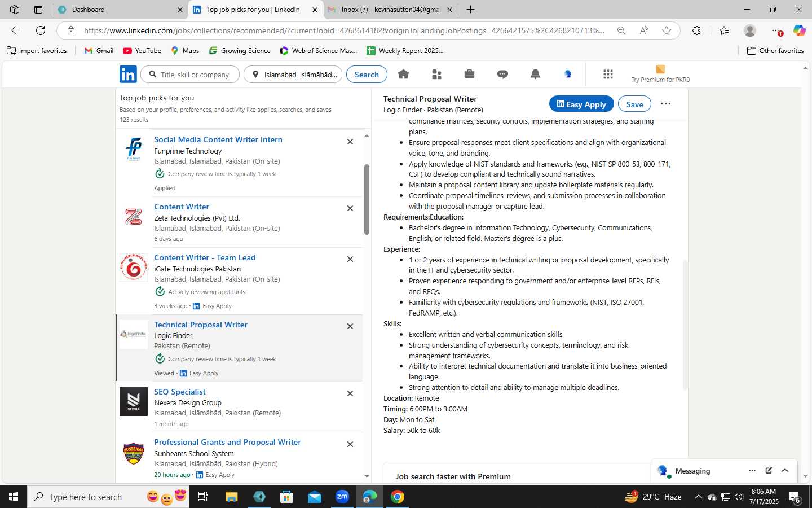The image size is (812, 508).
Task: Click the job list scrollbar thumb
Action: click(367, 199)
